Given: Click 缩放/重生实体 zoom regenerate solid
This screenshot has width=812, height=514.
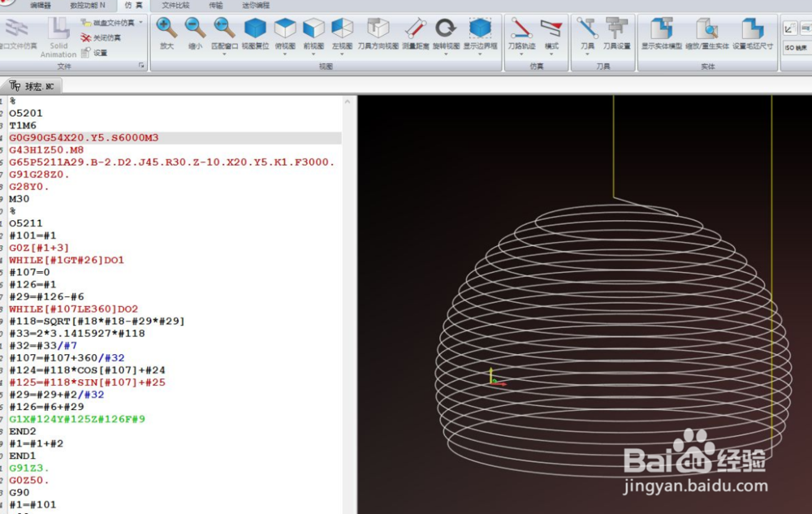Looking at the screenshot, I should coord(707,28).
